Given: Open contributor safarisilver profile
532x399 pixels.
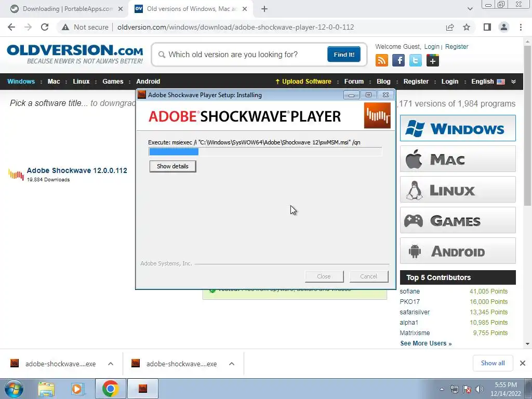Looking at the screenshot, I should pyautogui.click(x=415, y=312).
